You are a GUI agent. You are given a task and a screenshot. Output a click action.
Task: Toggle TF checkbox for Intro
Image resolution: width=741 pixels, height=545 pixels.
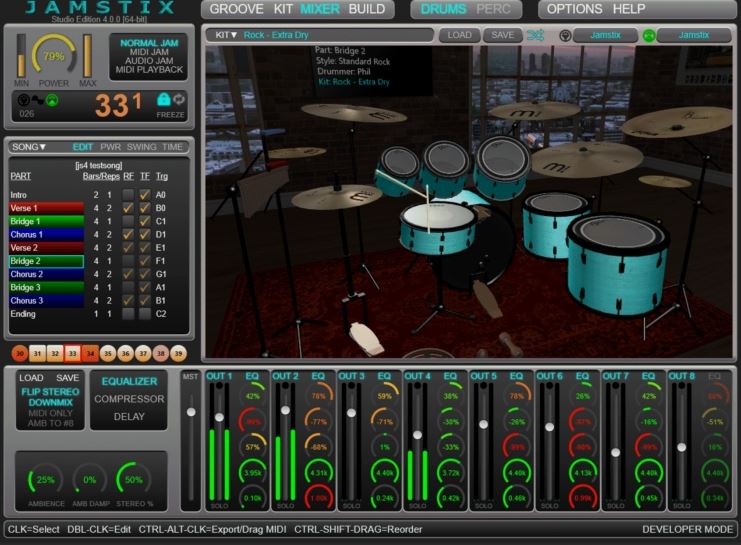click(x=145, y=195)
